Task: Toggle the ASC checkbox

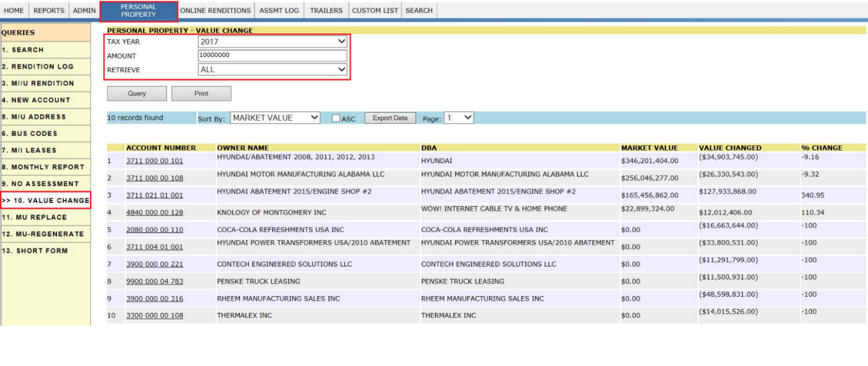Action: [x=335, y=118]
